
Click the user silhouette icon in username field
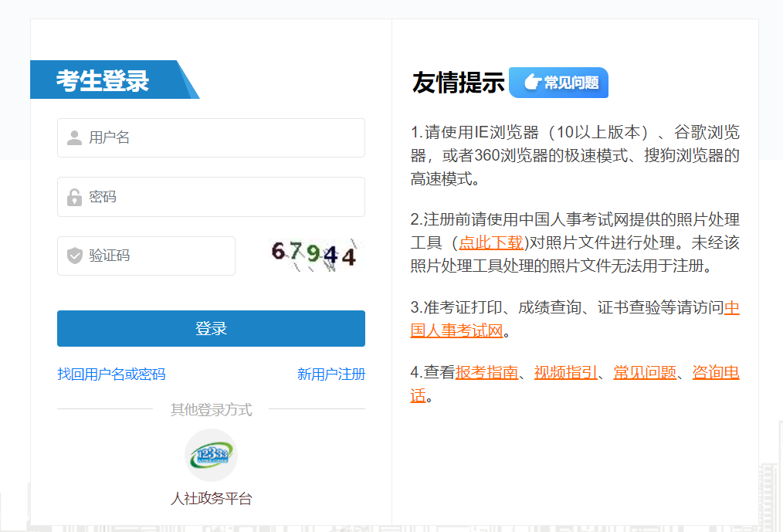coord(74,138)
